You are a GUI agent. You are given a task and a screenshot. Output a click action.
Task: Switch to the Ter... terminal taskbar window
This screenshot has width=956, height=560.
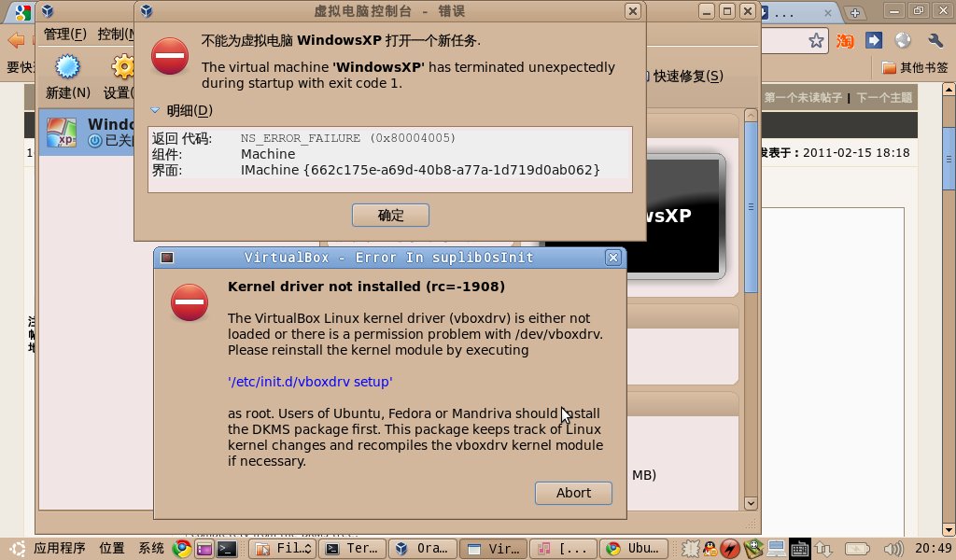click(354, 549)
